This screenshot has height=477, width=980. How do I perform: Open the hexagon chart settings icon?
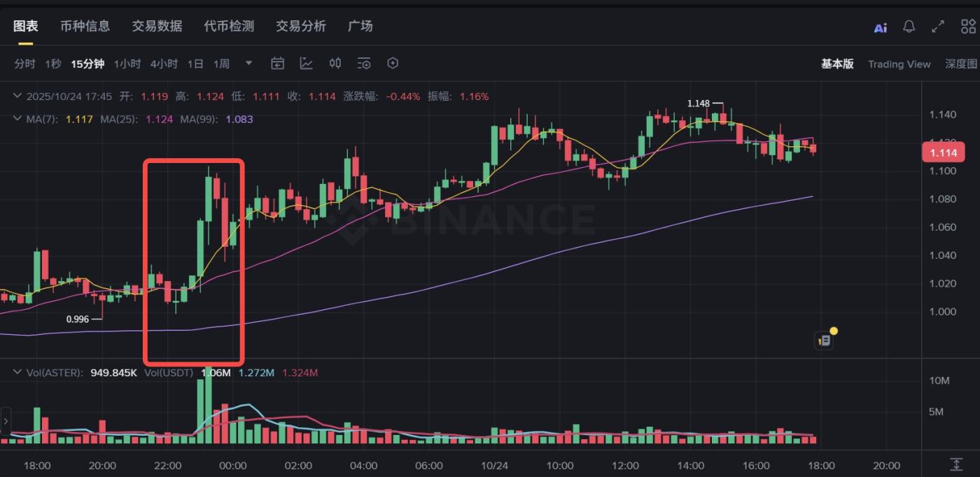pyautogui.click(x=393, y=64)
